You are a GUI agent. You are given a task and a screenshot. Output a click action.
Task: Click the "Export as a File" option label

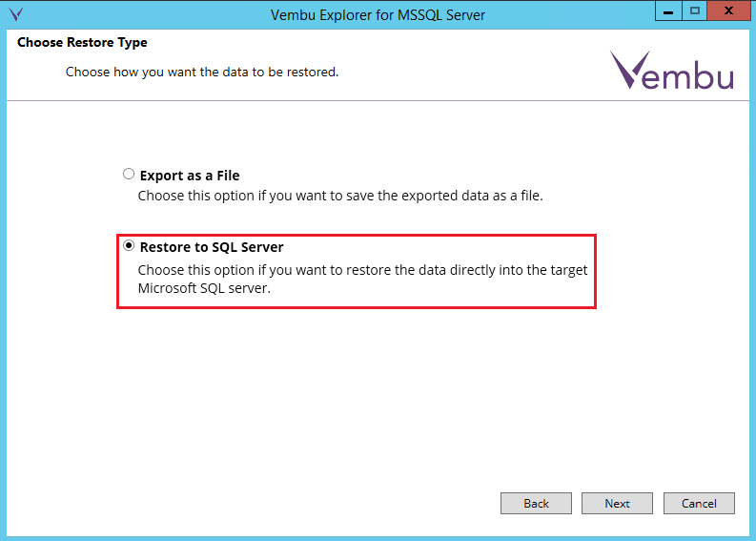click(x=190, y=176)
